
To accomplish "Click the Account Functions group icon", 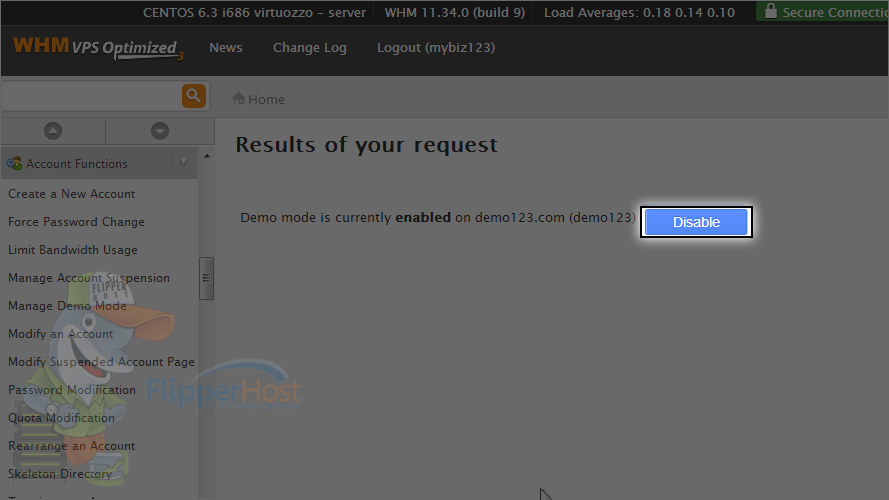I will click(14, 164).
